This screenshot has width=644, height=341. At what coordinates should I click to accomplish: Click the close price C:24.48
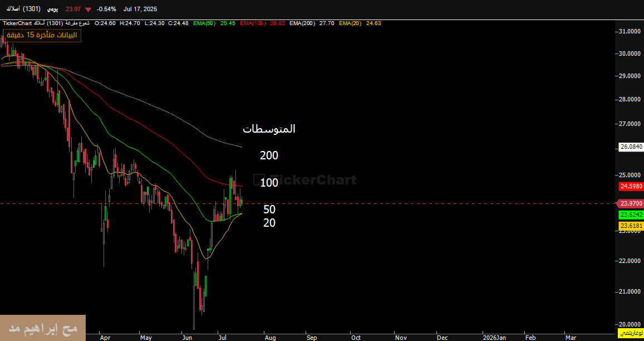pyautogui.click(x=178, y=23)
